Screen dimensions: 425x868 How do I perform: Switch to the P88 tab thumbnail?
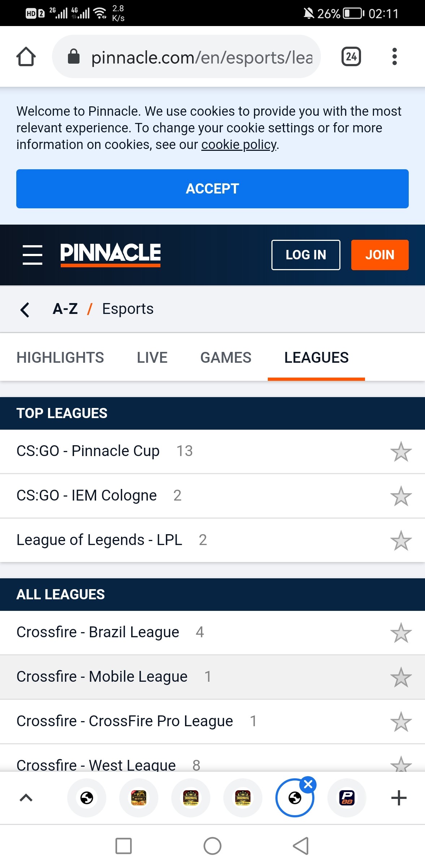point(347,798)
